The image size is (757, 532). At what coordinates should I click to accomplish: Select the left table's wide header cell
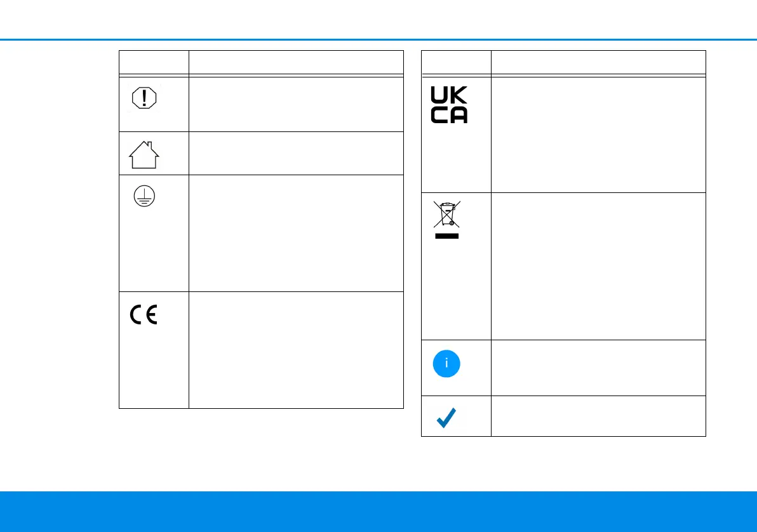pyautogui.click(x=296, y=63)
